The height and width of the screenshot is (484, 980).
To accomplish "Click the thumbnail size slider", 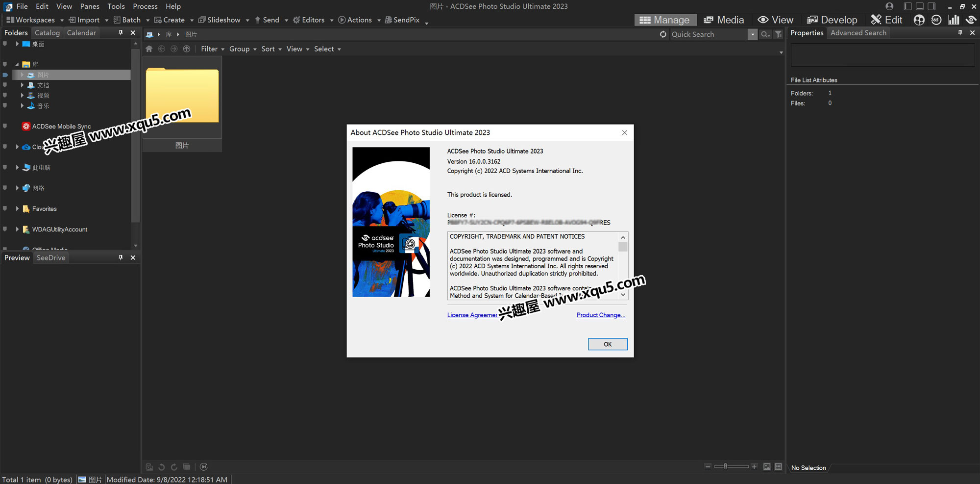I will (731, 466).
